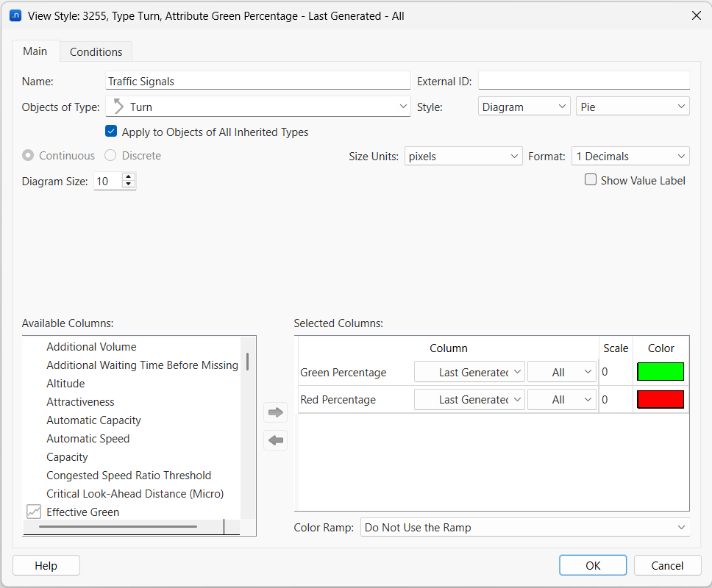Image resolution: width=712 pixels, height=588 pixels.
Task: Uncheck Apply to Objects of All Inherited Types
Action: point(111,132)
